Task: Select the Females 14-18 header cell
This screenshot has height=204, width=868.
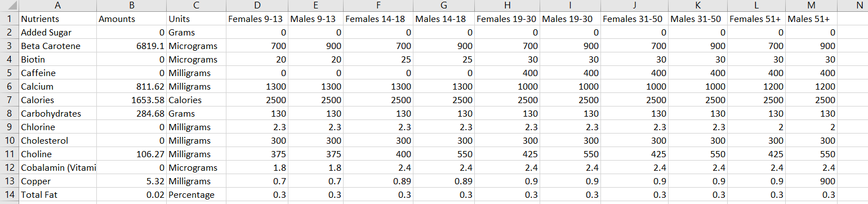Action: (x=378, y=19)
